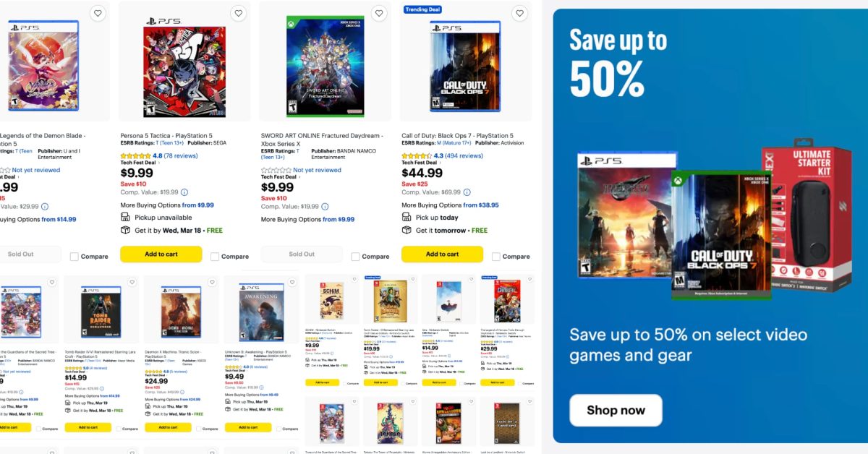Tick Compare checkbox for Persona 5 Tactica

pyautogui.click(x=215, y=257)
